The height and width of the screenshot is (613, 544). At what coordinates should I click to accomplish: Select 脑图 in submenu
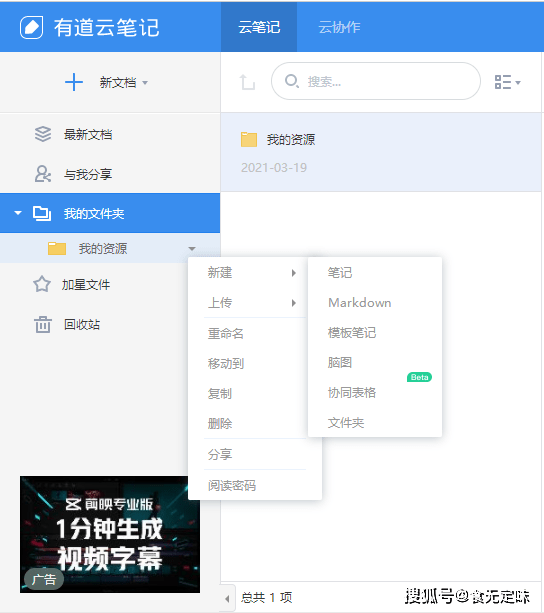(x=340, y=362)
